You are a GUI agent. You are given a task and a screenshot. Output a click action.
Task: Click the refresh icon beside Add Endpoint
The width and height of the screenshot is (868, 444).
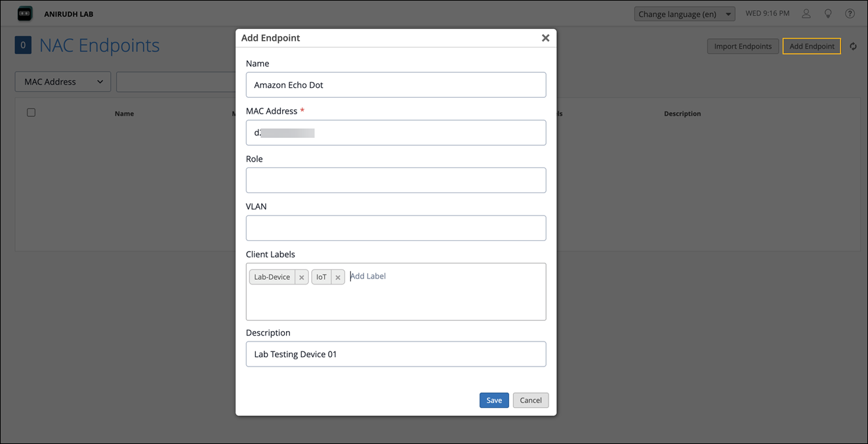(853, 47)
